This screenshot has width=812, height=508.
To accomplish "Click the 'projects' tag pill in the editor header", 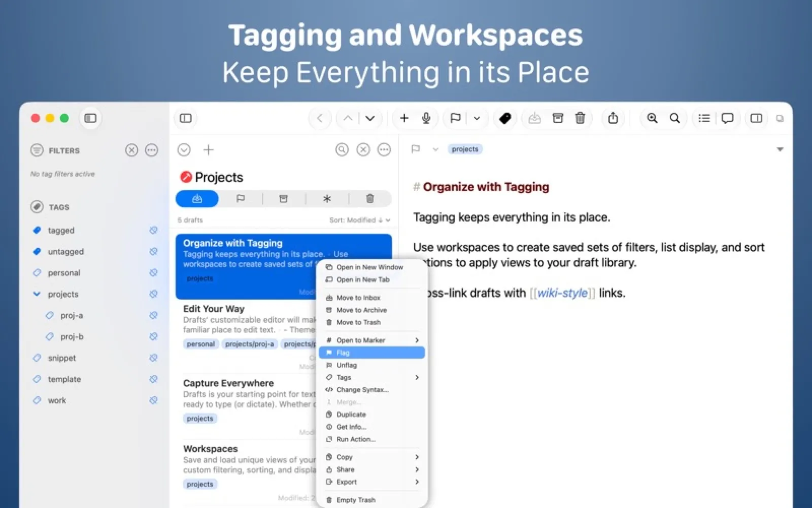I will tap(465, 149).
